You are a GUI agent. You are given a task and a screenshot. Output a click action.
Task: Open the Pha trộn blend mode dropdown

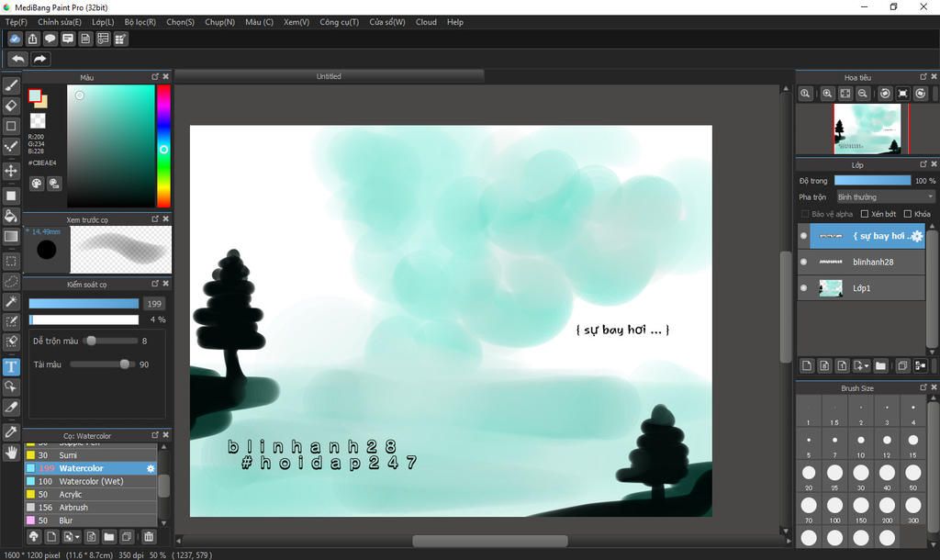[x=886, y=196]
